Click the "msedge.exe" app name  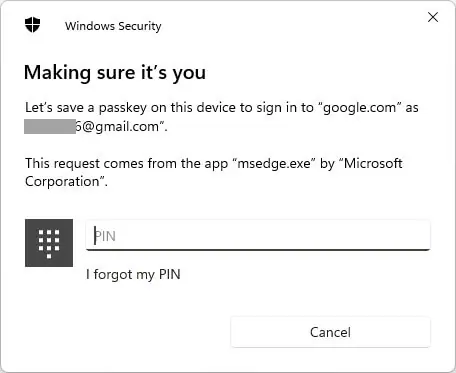point(274,164)
